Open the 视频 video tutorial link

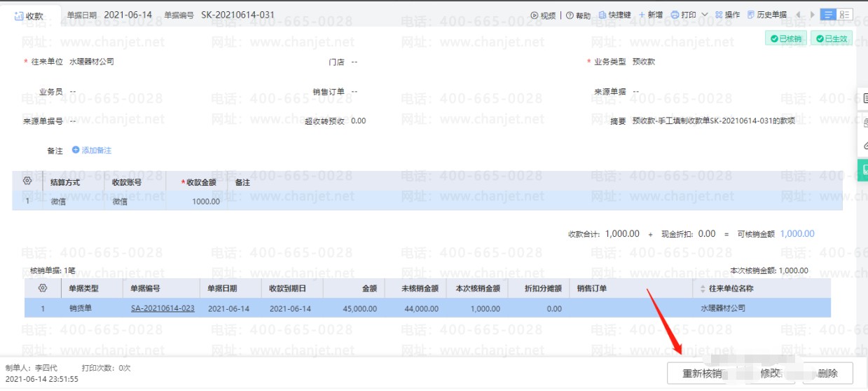coord(543,15)
